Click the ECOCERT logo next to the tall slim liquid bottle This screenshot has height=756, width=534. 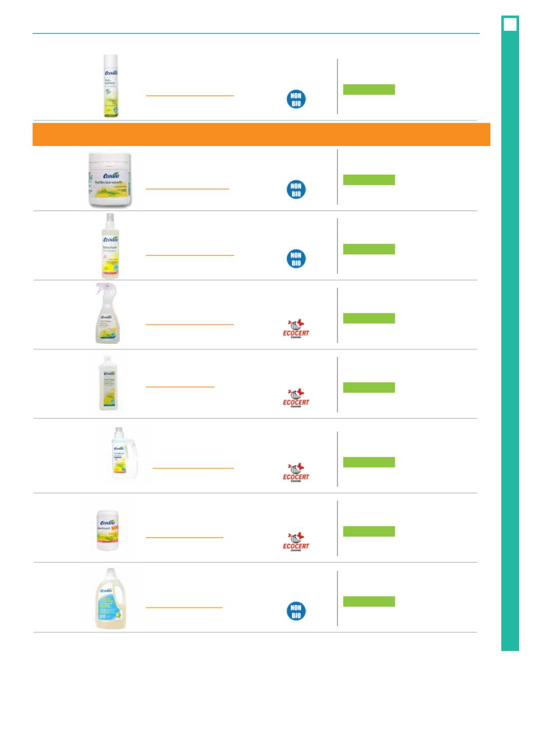296,398
